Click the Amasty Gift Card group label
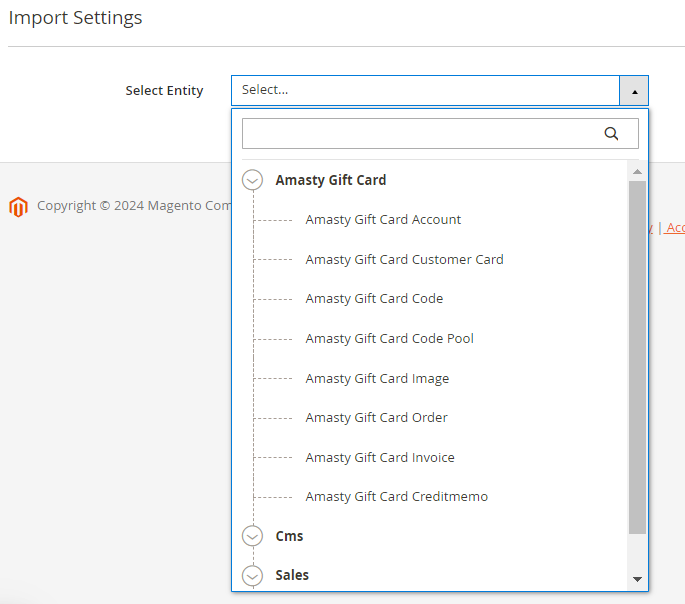685x604 pixels. click(x=331, y=180)
